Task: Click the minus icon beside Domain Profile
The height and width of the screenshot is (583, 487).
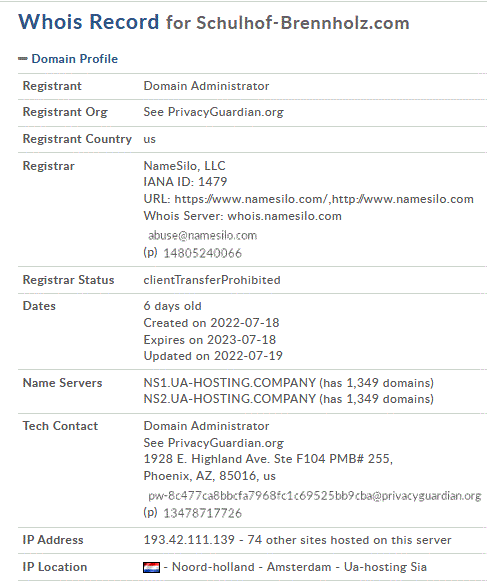Action: coord(23,59)
